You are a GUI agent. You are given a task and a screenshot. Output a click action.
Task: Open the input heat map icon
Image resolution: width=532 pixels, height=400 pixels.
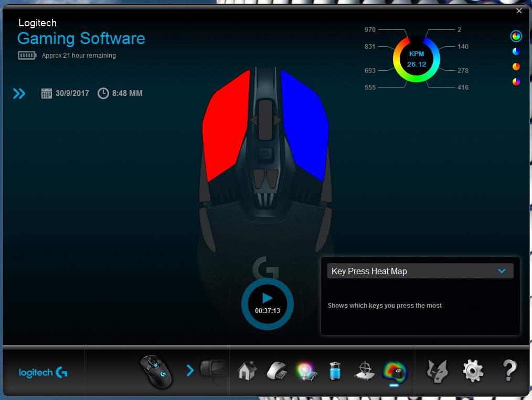(x=395, y=372)
